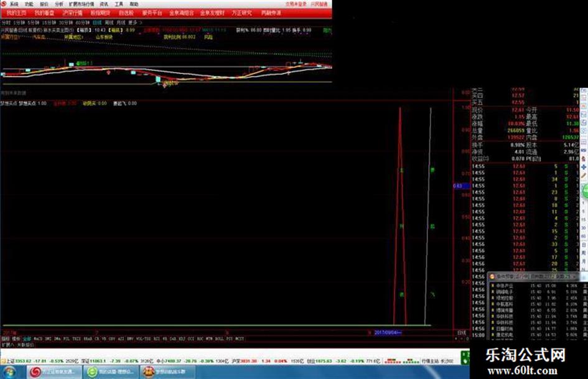Select the MCST indicator tab
This screenshot has width=588, height=379.
click(240, 339)
